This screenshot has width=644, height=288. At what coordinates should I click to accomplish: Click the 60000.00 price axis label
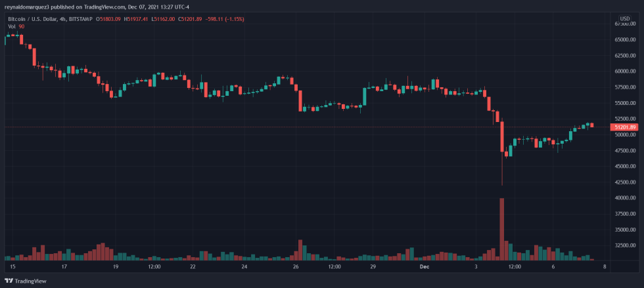click(x=625, y=72)
